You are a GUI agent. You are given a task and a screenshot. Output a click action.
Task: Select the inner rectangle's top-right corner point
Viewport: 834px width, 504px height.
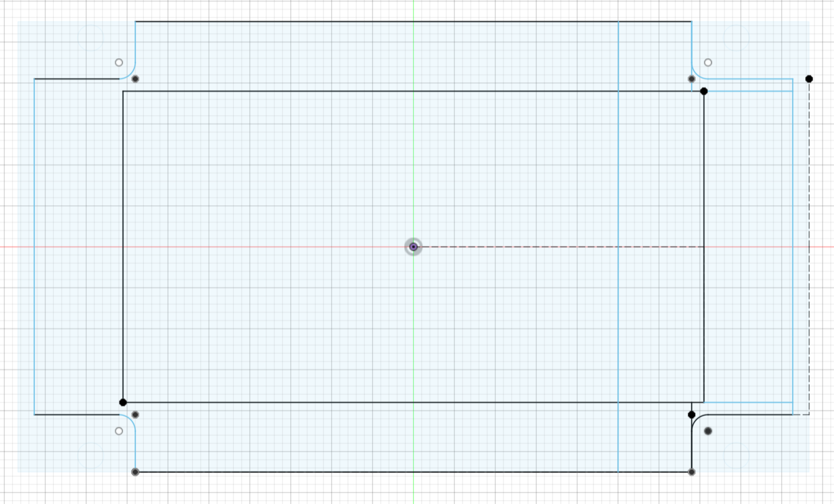pos(704,91)
